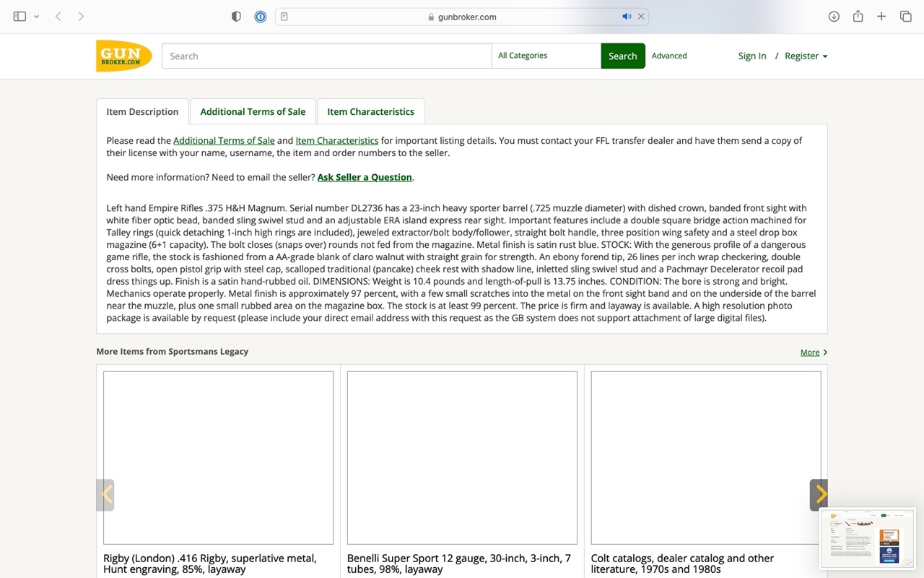Open Additional Terms of Sale inline link
924x578 pixels.
tap(224, 141)
